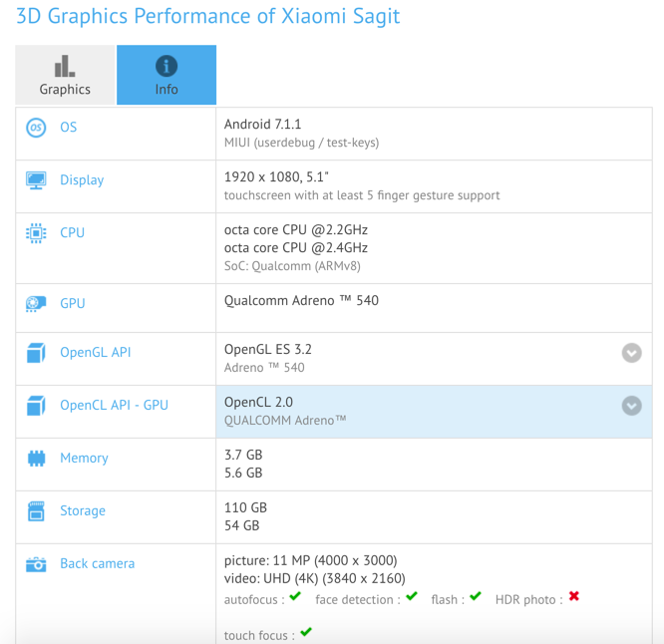The image size is (664, 644).
Task: Click SoC: Qualcomm (ARMv8) text
Action: 292,266
